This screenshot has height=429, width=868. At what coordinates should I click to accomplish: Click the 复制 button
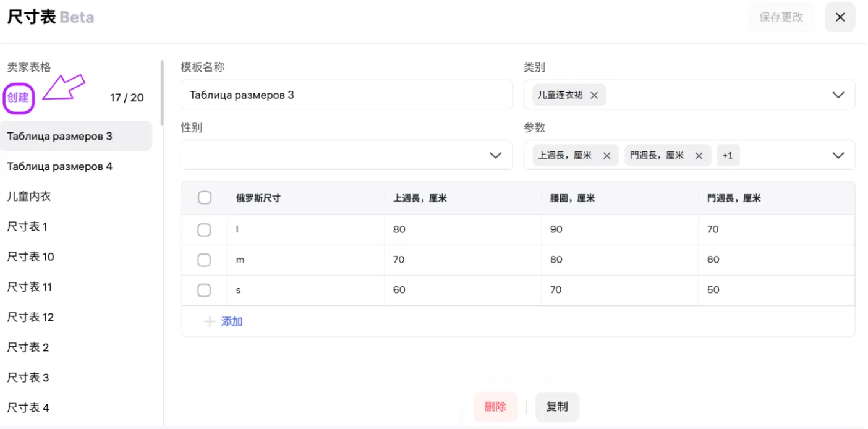pyautogui.click(x=557, y=407)
